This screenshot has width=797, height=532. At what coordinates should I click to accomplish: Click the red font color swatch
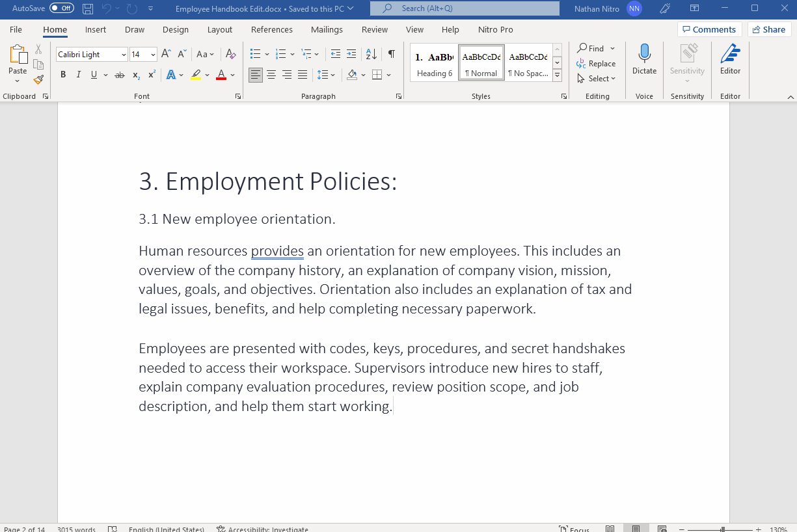[221, 75]
